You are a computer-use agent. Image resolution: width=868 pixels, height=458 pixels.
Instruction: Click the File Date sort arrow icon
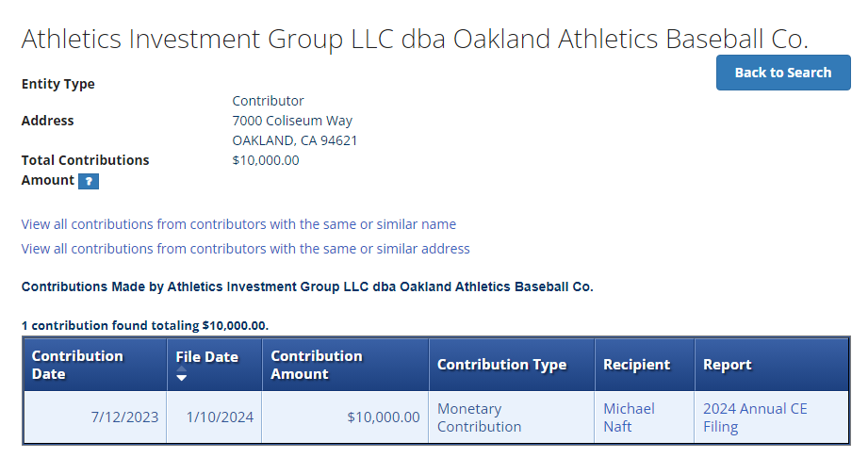pos(182,377)
